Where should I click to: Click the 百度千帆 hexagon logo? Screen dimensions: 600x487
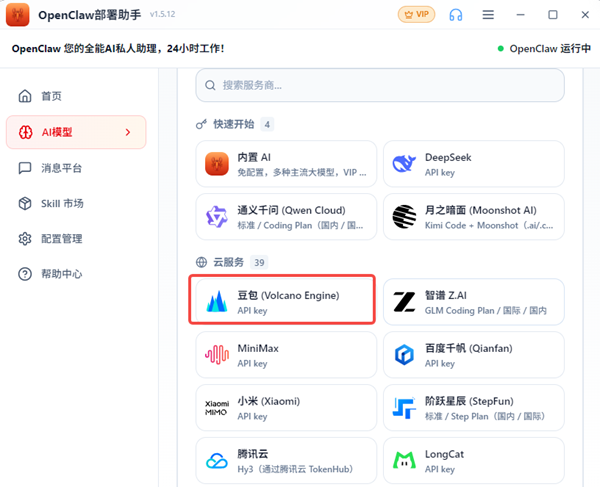pos(404,355)
